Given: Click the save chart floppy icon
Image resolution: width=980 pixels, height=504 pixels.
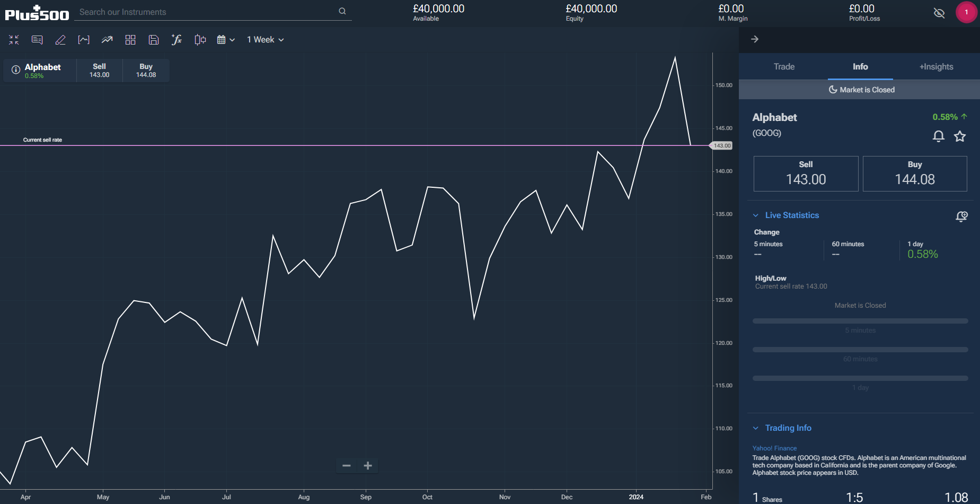Looking at the screenshot, I should coord(154,40).
